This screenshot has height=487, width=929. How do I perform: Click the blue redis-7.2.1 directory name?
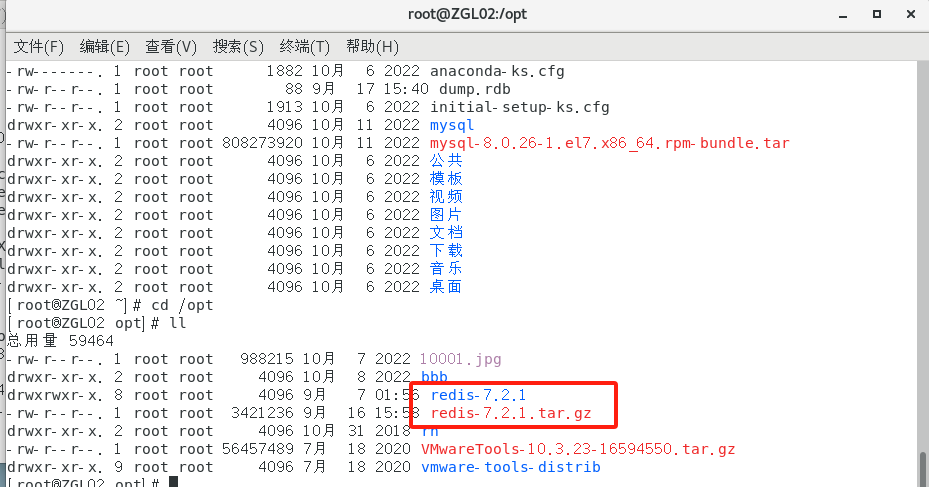tap(478, 395)
